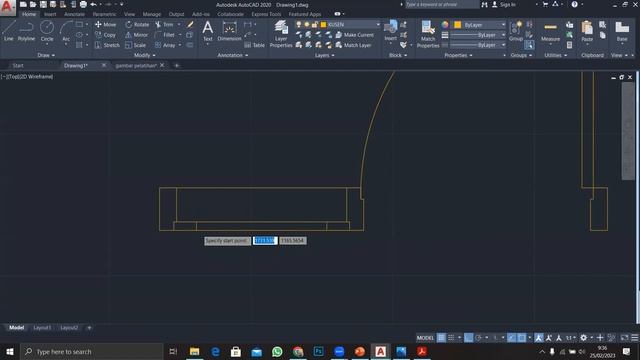Toggle ortho mode in status bar
This screenshot has width=640, height=360.
pyautogui.click(x=469, y=338)
